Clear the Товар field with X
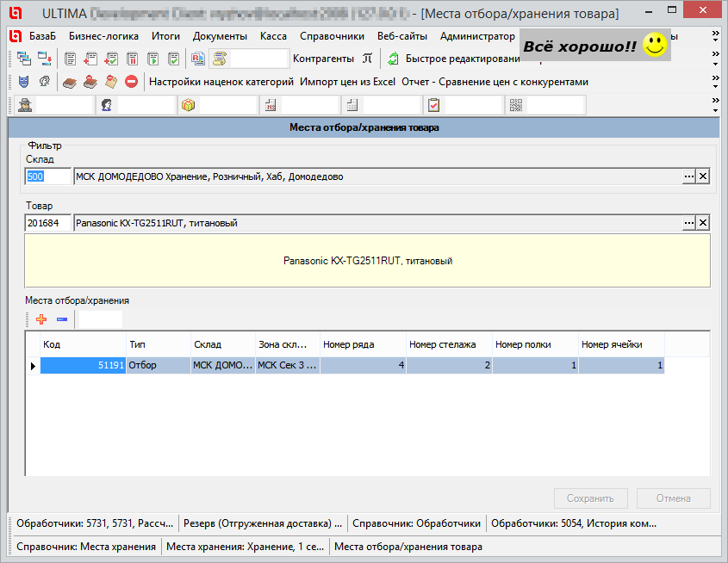The width and height of the screenshot is (728, 563). coord(703,223)
